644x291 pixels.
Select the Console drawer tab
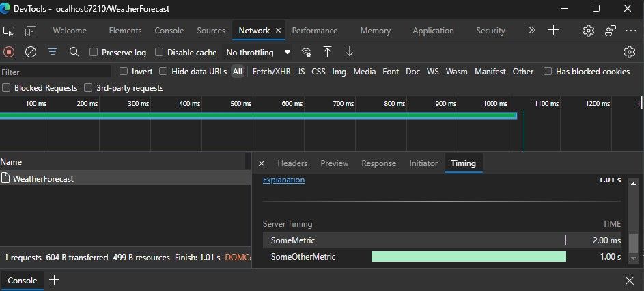[23, 281]
